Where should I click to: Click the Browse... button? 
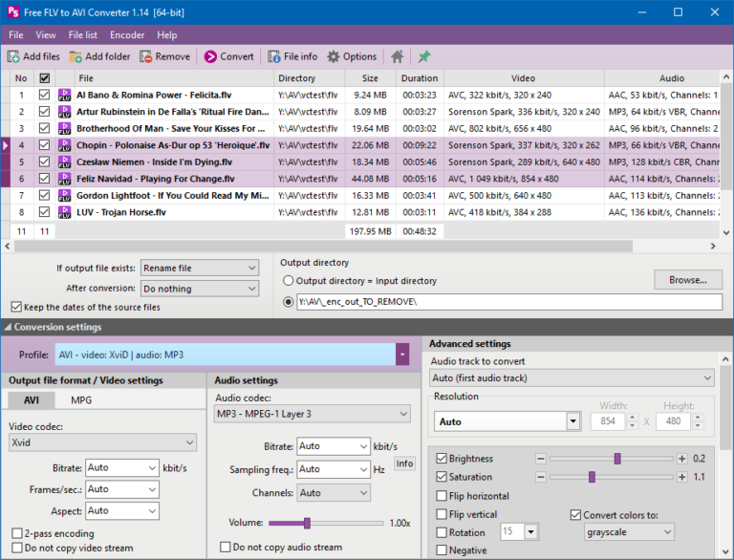coord(687,280)
